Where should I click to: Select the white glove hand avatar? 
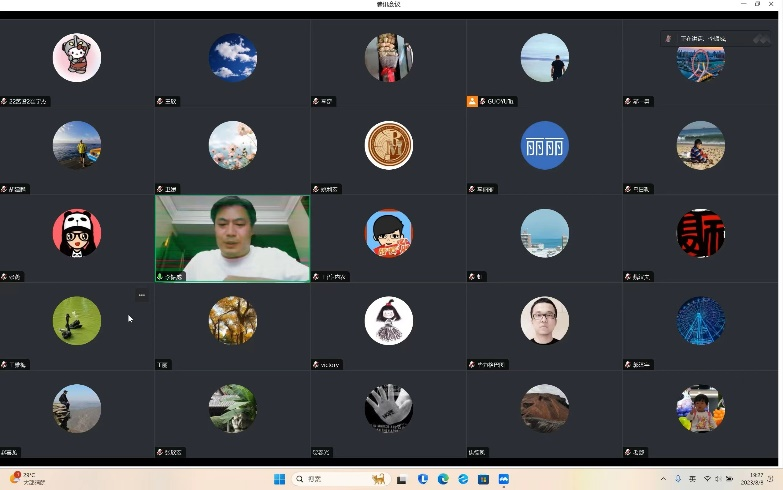coord(389,408)
